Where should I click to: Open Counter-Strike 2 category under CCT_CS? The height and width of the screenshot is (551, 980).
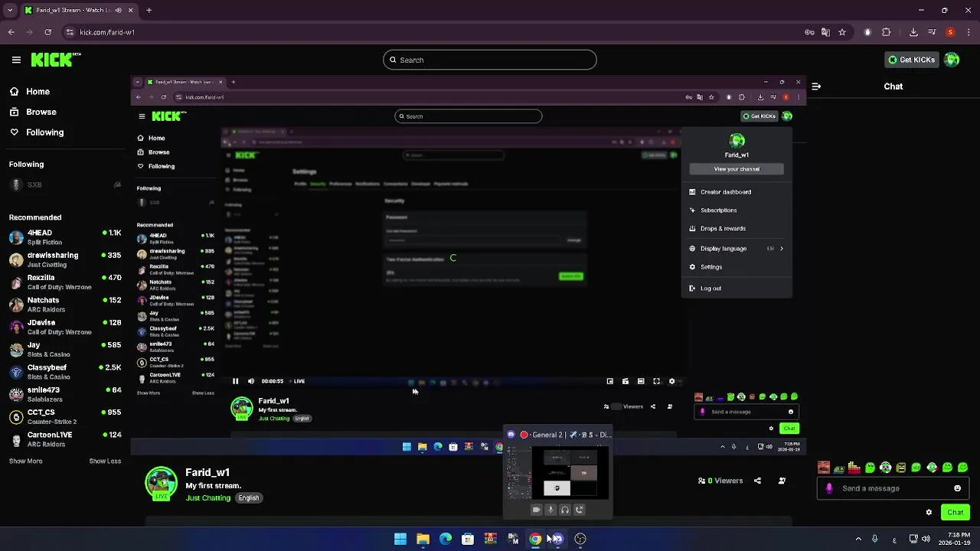[x=52, y=422]
